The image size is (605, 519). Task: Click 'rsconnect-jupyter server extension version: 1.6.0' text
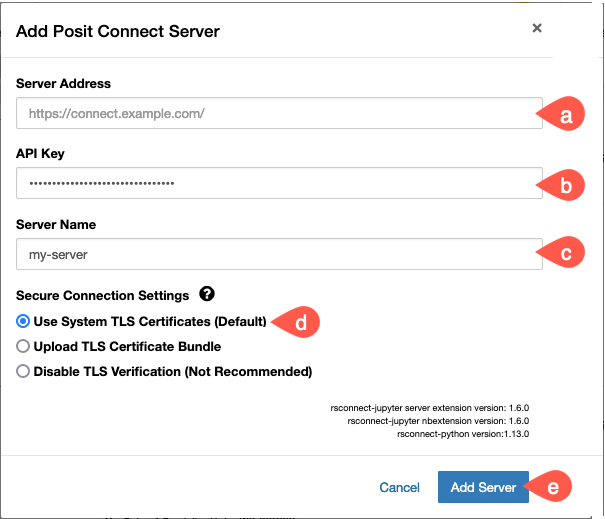point(429,408)
